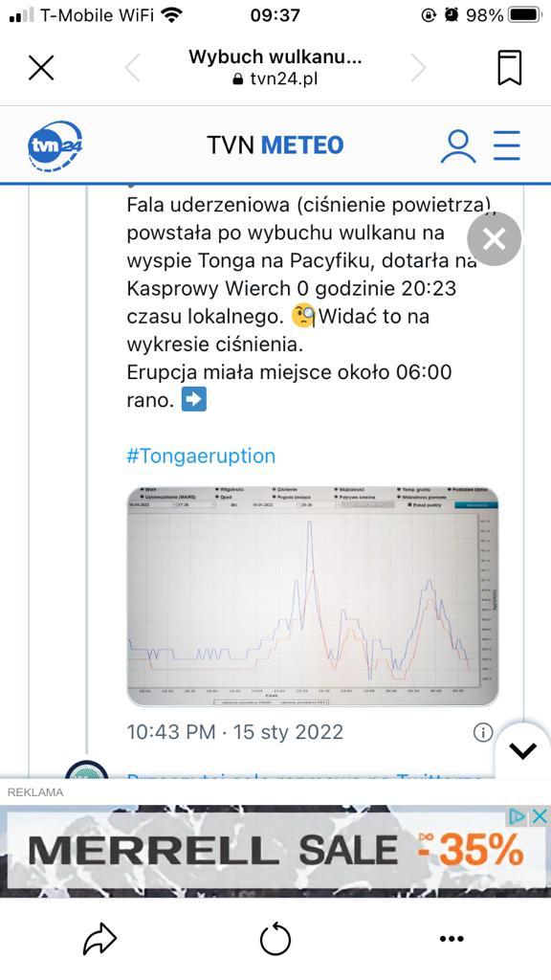Open the AdChoices triangle icon on ad
551x980 pixels.
(518, 815)
